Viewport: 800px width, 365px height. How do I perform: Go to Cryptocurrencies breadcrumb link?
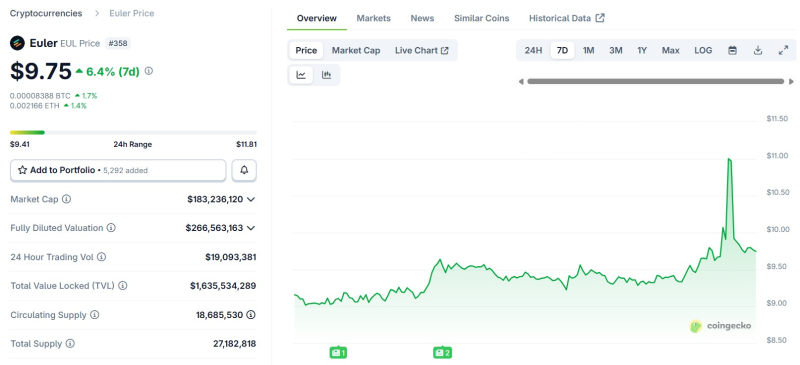(x=46, y=13)
